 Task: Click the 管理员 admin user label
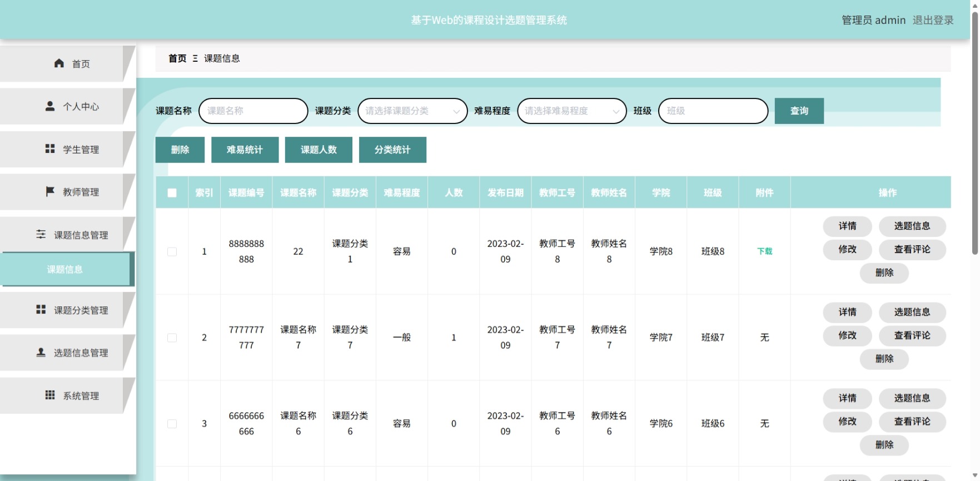tap(873, 20)
